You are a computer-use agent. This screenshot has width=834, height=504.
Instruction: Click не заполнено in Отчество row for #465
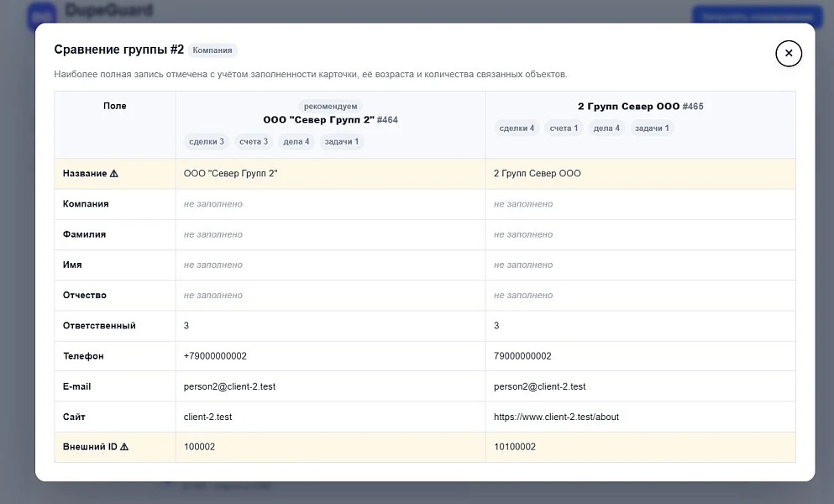(x=523, y=295)
